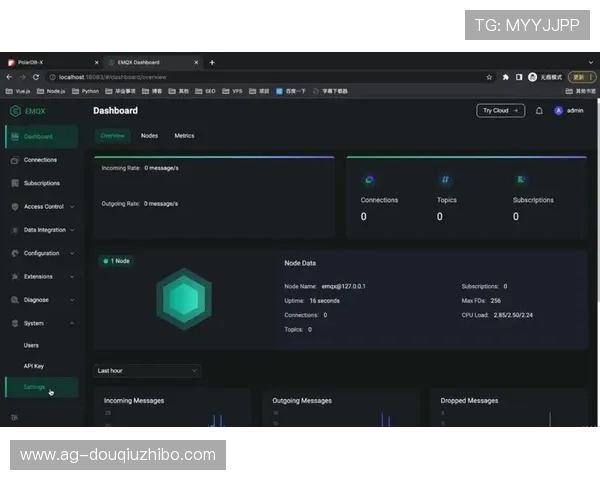Switch to the Nodes tab
Image resolution: width=600 pixels, height=480 pixels.
click(x=149, y=136)
